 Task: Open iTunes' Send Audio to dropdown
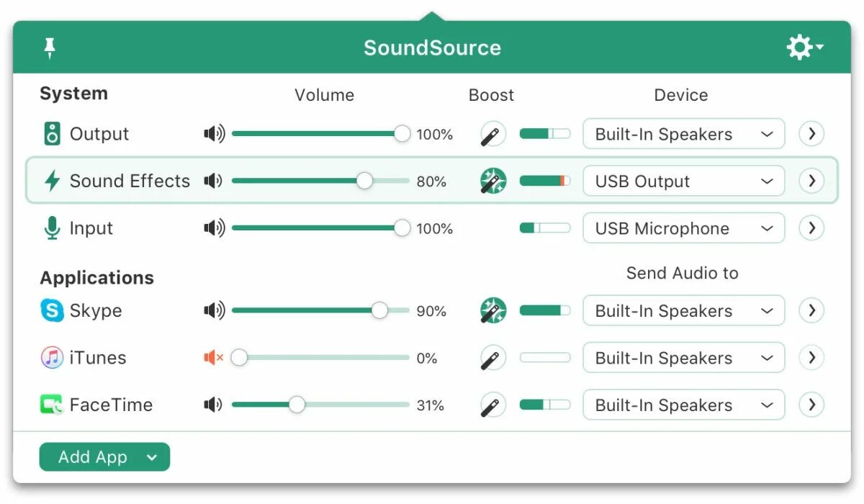coord(683,358)
